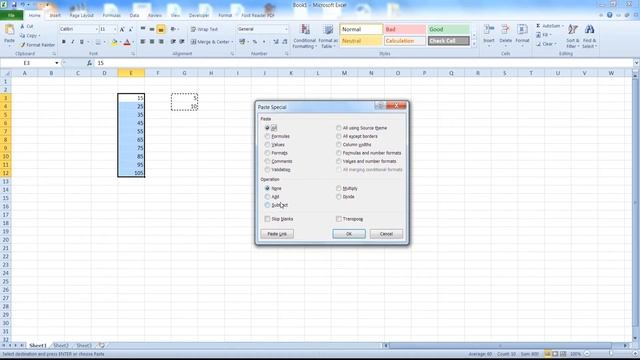Viewport: 640px width, 360px height.
Task: Click Insert Function fx icon
Action: [89, 63]
